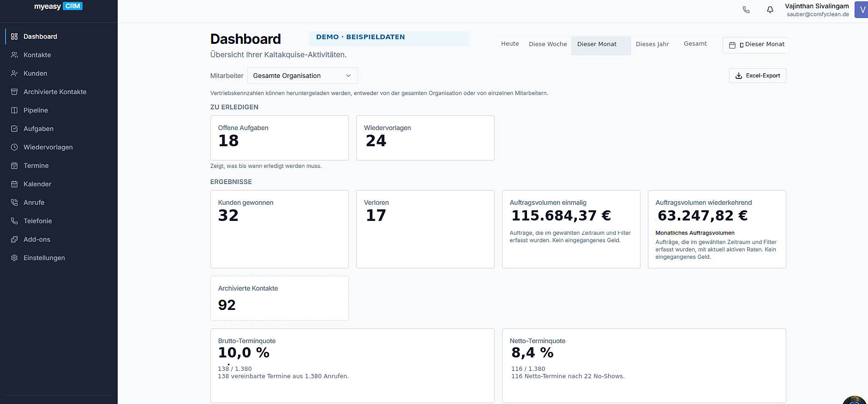Open Termine in the sidebar

click(x=59, y=166)
